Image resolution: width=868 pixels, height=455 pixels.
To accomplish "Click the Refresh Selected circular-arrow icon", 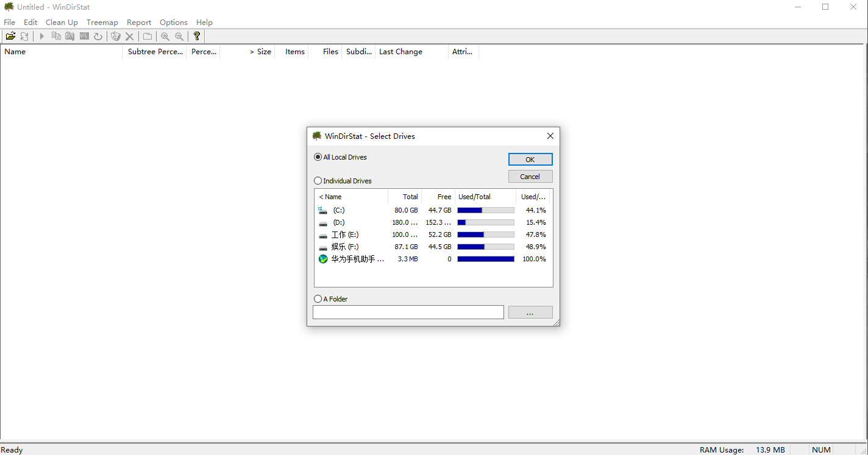I will (98, 37).
